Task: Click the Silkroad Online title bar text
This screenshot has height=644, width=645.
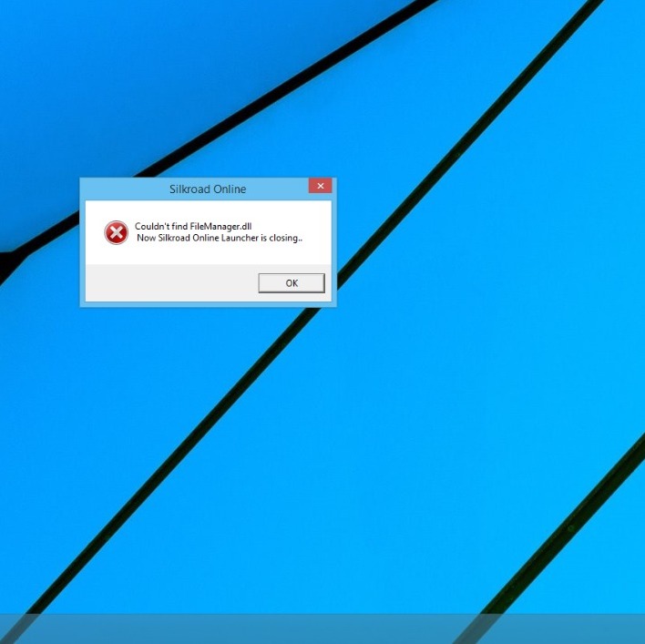Action: tap(208, 189)
